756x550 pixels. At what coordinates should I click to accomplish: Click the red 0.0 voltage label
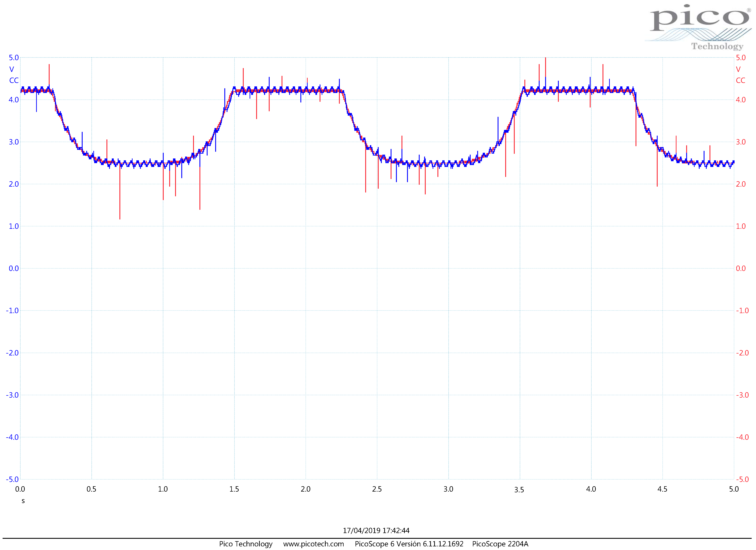pos(741,268)
